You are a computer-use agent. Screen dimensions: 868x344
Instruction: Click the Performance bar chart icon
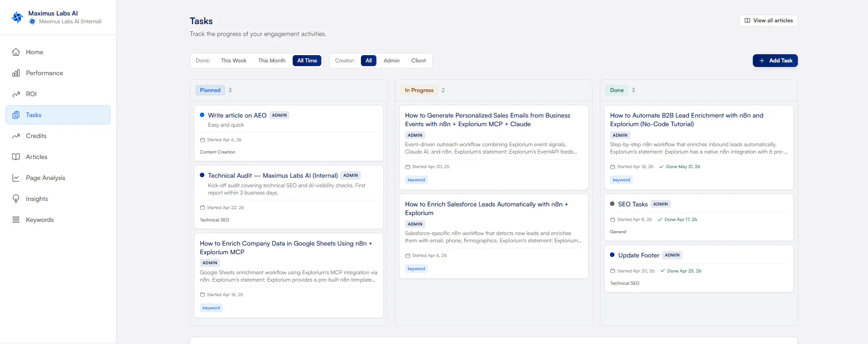pyautogui.click(x=16, y=73)
